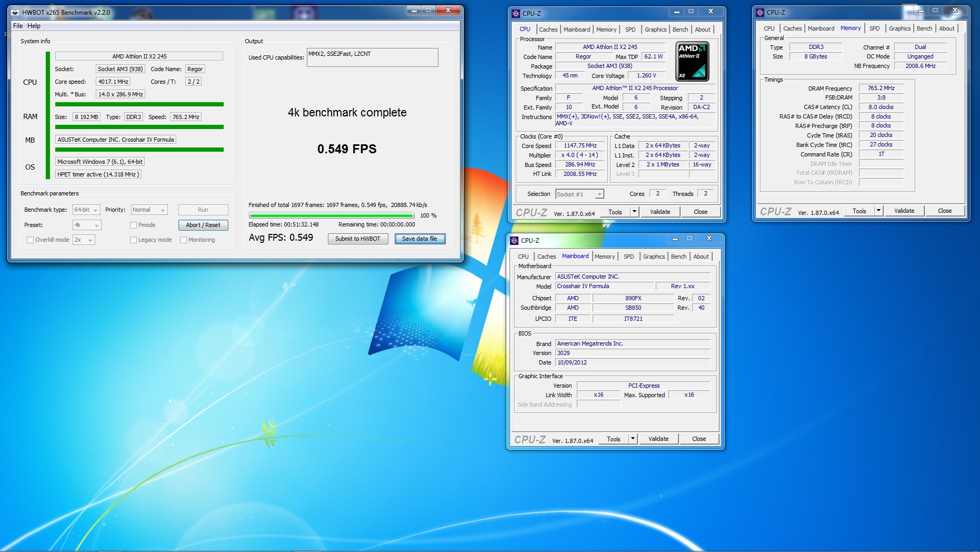This screenshot has width=980, height=552.
Task: Click the CAS# Latency 8.0 clocks value
Action: click(x=881, y=107)
